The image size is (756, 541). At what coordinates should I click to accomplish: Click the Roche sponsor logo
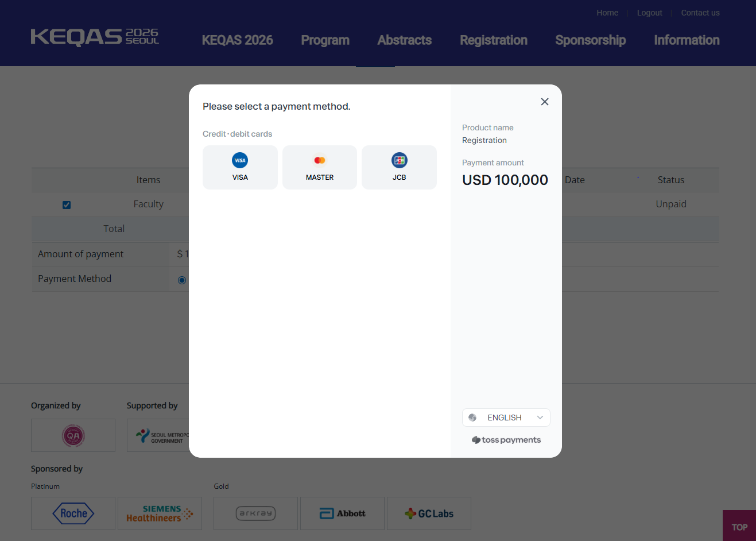point(73,513)
